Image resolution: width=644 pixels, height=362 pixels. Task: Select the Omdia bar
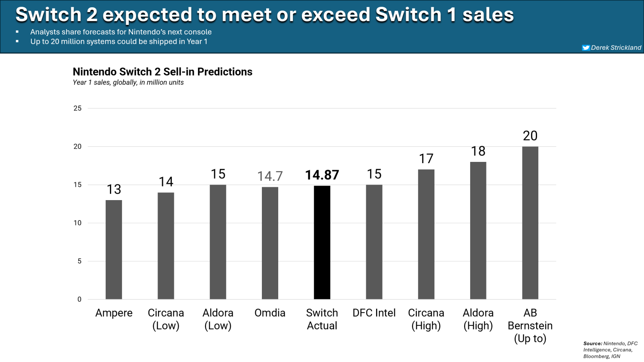(270, 243)
